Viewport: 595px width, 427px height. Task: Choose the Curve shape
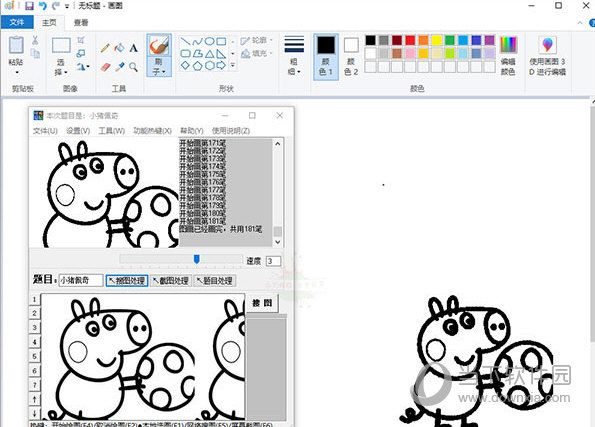pos(197,41)
